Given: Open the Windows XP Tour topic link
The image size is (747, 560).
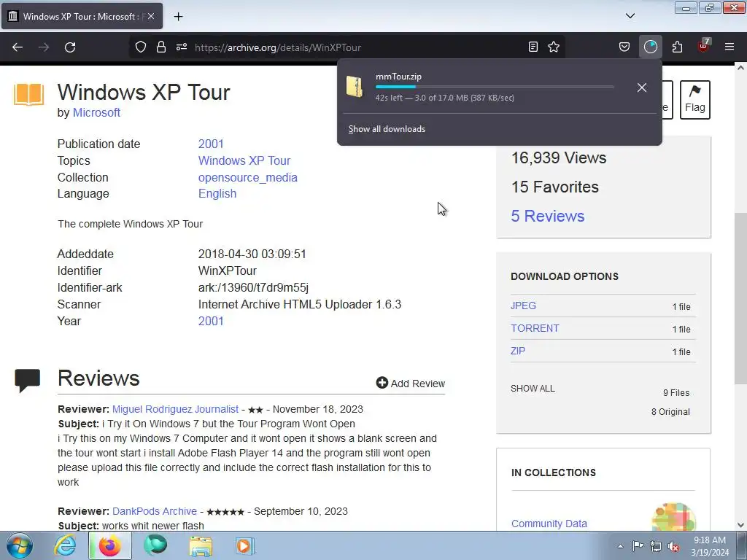Looking at the screenshot, I should pyautogui.click(x=244, y=160).
